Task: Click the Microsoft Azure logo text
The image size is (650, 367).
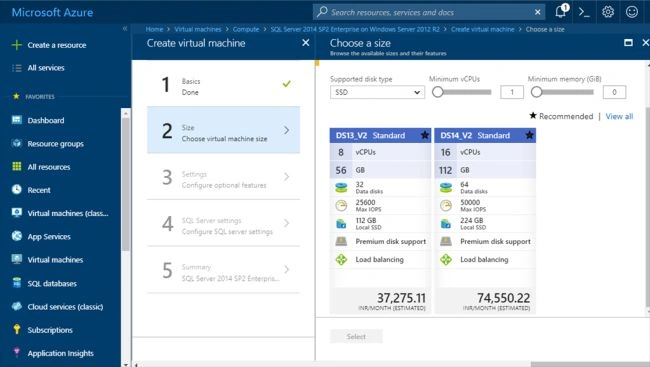Action: pos(52,12)
